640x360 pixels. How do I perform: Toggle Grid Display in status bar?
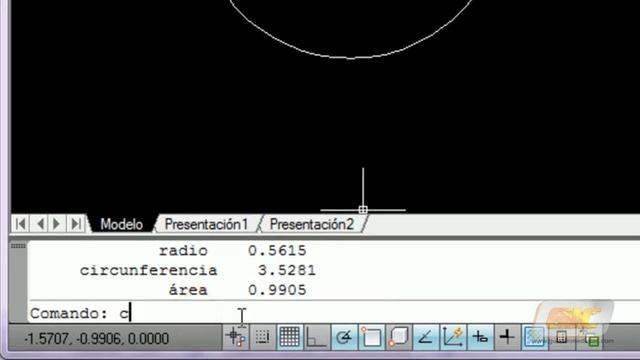[x=289, y=337]
